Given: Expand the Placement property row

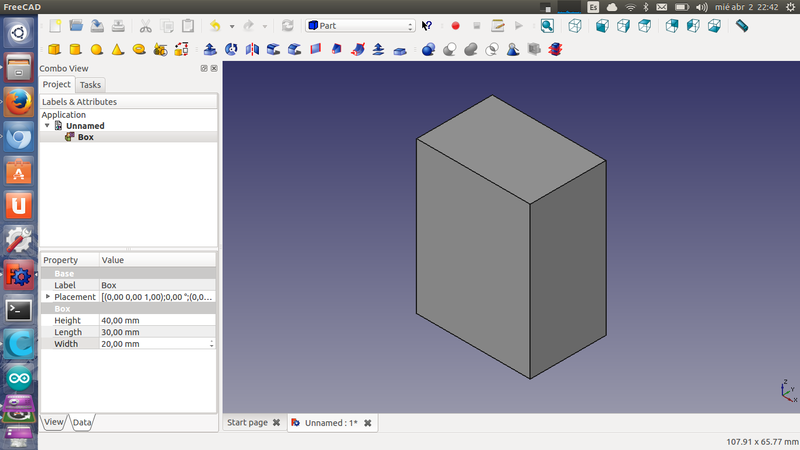Looking at the screenshot, I should 47,297.
